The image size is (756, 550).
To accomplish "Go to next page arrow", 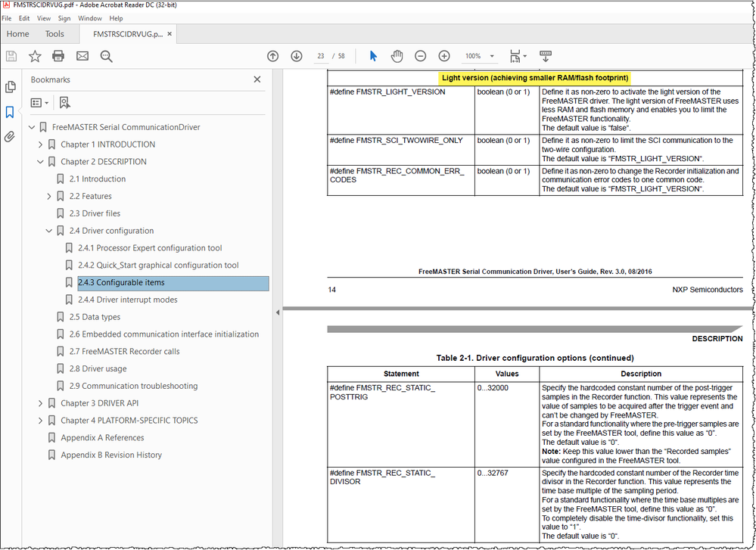I will point(297,56).
